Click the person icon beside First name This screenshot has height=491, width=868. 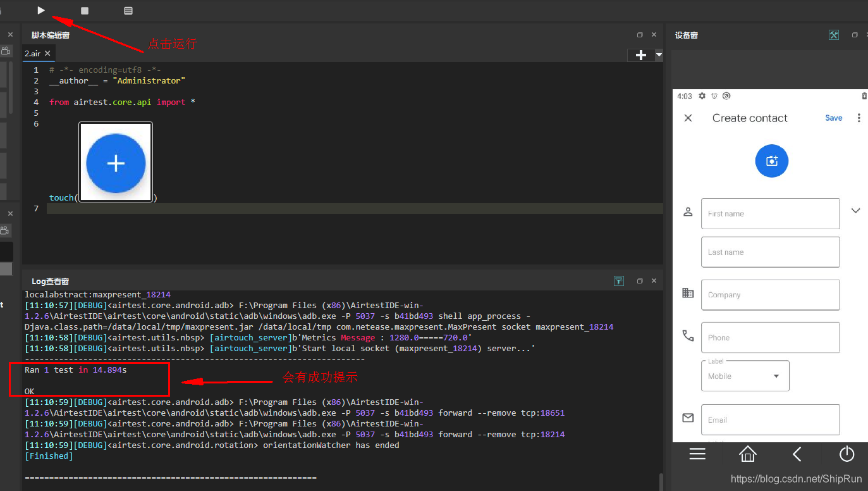tap(688, 212)
